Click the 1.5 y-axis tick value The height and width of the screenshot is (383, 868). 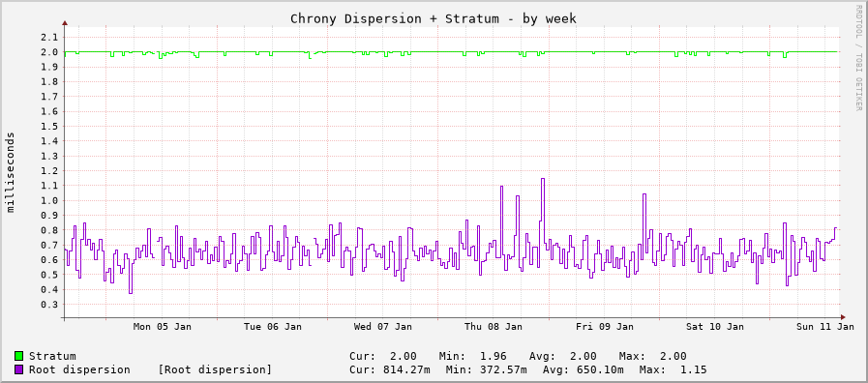click(x=49, y=126)
